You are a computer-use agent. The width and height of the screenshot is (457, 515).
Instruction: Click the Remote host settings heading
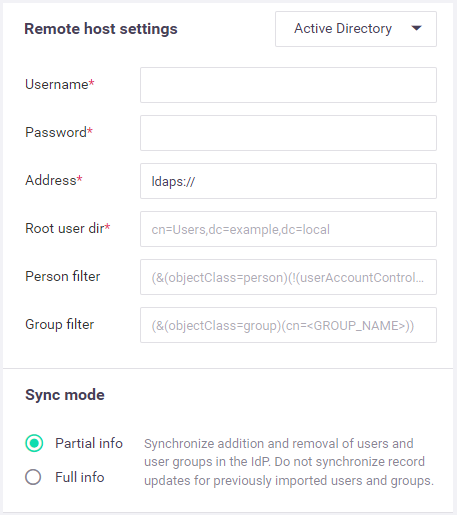(101, 29)
